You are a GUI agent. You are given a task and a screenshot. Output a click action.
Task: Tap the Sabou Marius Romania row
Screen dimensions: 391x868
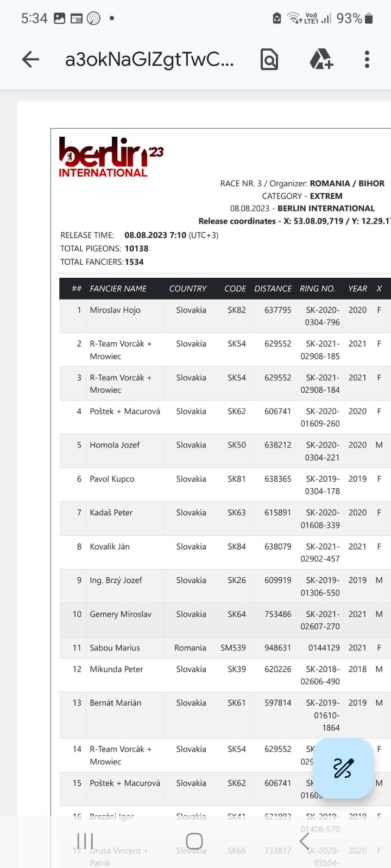click(225, 648)
